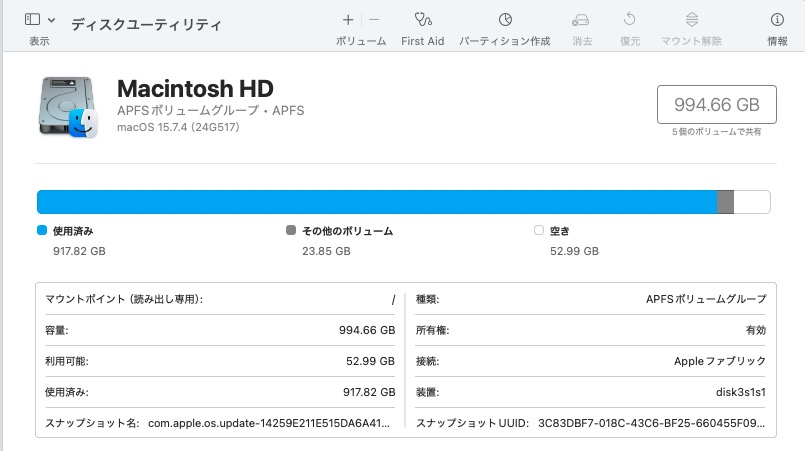
Task: Open the 情報 info panel icon
Action: (777, 19)
